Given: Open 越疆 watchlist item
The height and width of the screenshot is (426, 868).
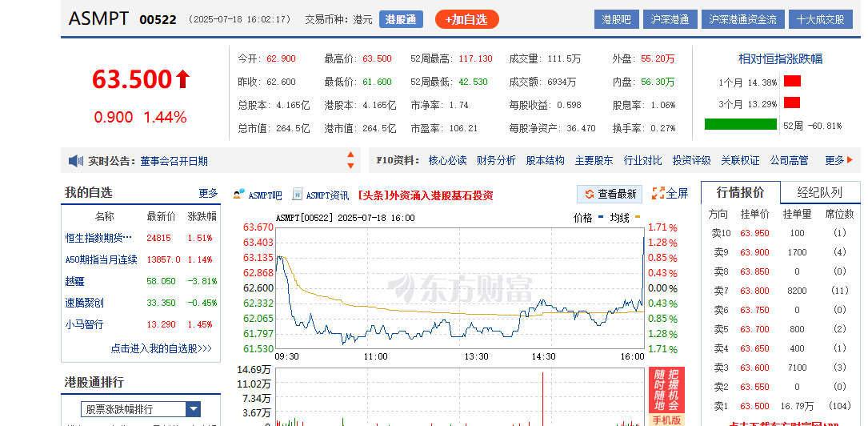Looking at the screenshot, I should (74, 281).
